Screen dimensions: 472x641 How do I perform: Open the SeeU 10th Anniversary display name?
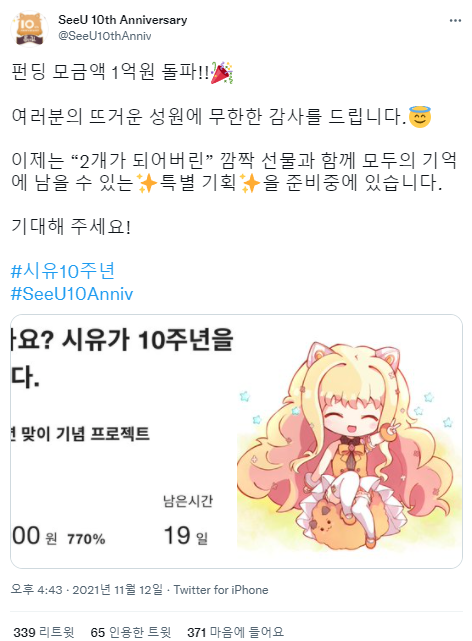pyautogui.click(x=123, y=20)
